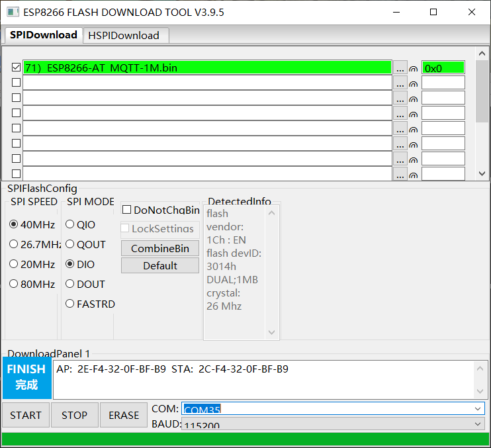Tick the sixth file row checkbox
Image resolution: width=491 pixels, height=448 pixels.
(x=16, y=144)
